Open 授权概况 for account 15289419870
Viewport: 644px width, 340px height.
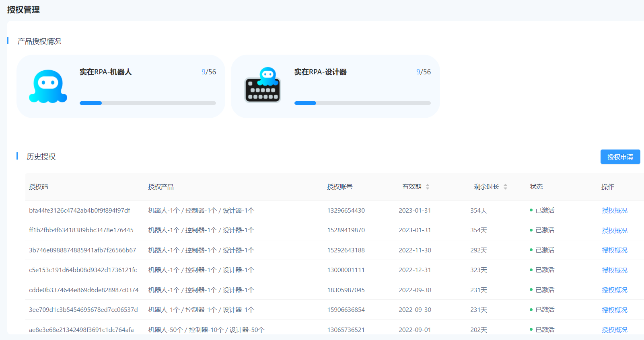614,230
